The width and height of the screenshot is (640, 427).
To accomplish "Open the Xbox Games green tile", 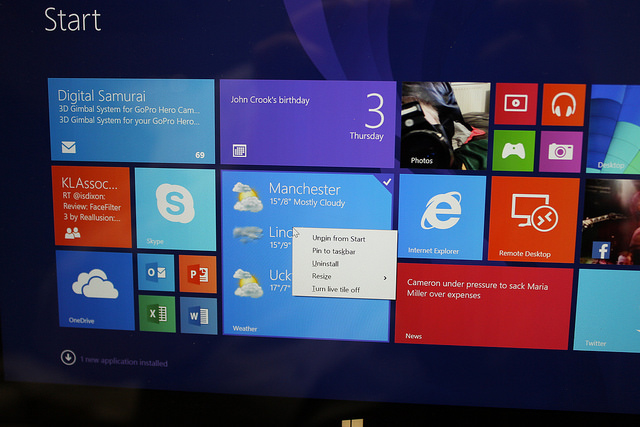I will tap(513, 151).
